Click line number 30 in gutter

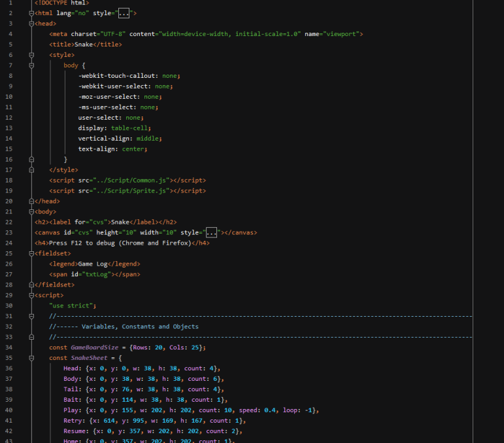(9, 306)
